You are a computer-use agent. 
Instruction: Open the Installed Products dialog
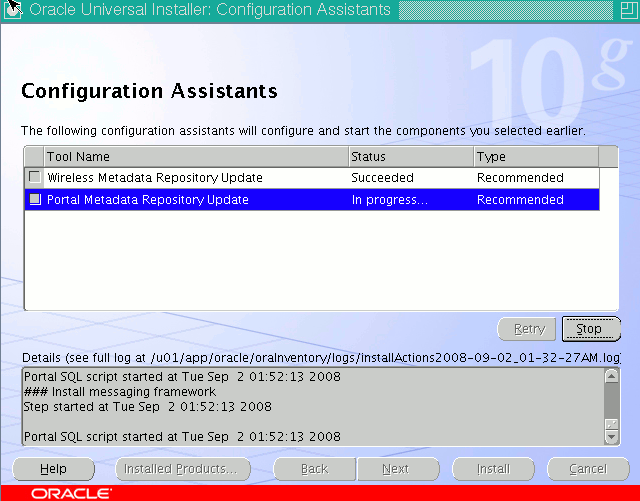[x=182, y=469]
